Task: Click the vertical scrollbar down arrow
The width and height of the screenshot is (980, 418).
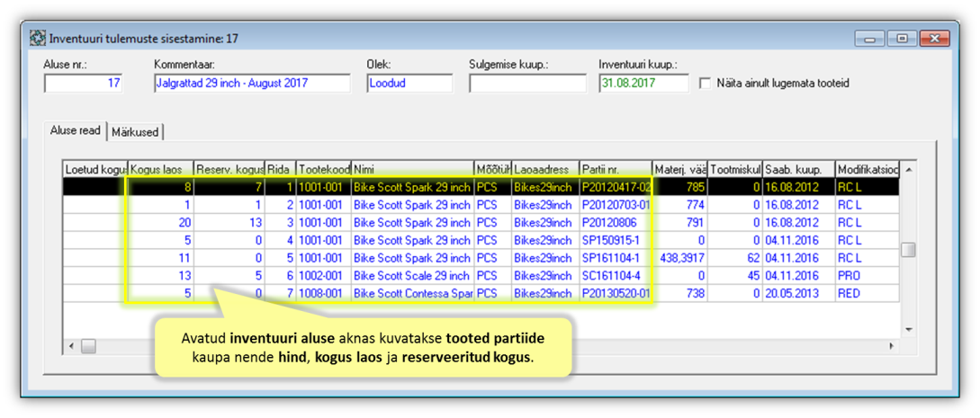Action: tap(908, 329)
